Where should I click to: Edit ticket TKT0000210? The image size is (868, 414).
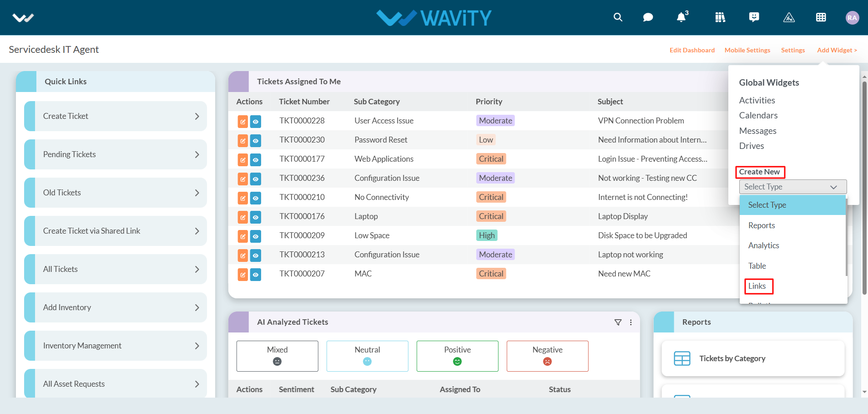point(243,198)
